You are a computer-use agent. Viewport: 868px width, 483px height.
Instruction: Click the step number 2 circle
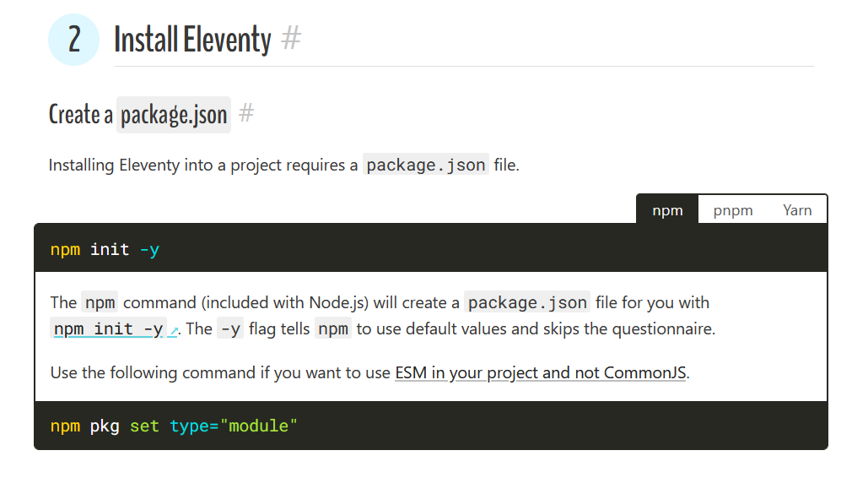coord(73,40)
